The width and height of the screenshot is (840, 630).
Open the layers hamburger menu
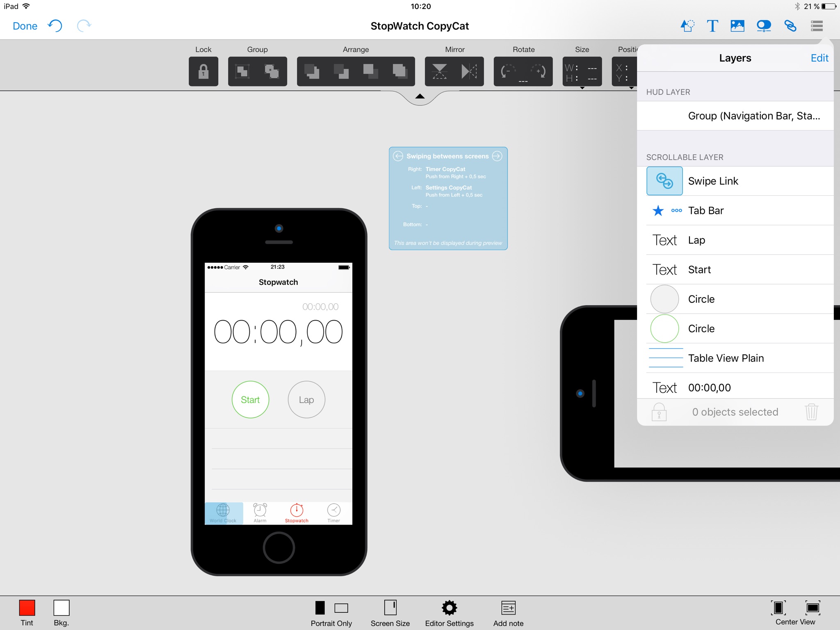pyautogui.click(x=817, y=26)
